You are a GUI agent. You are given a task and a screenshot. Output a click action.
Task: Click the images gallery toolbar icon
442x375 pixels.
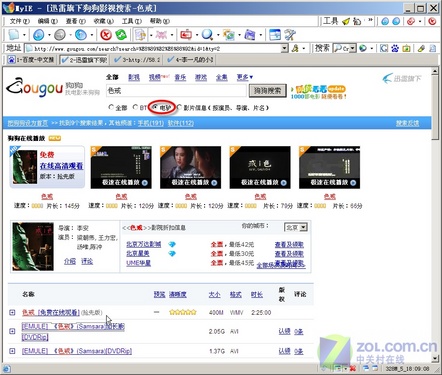(x=229, y=34)
